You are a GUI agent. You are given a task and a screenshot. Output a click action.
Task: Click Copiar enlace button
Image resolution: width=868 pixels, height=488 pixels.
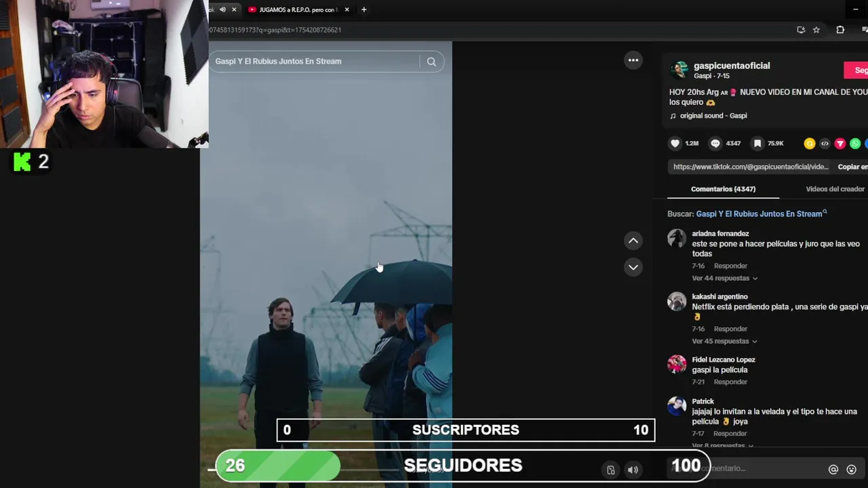(x=852, y=167)
